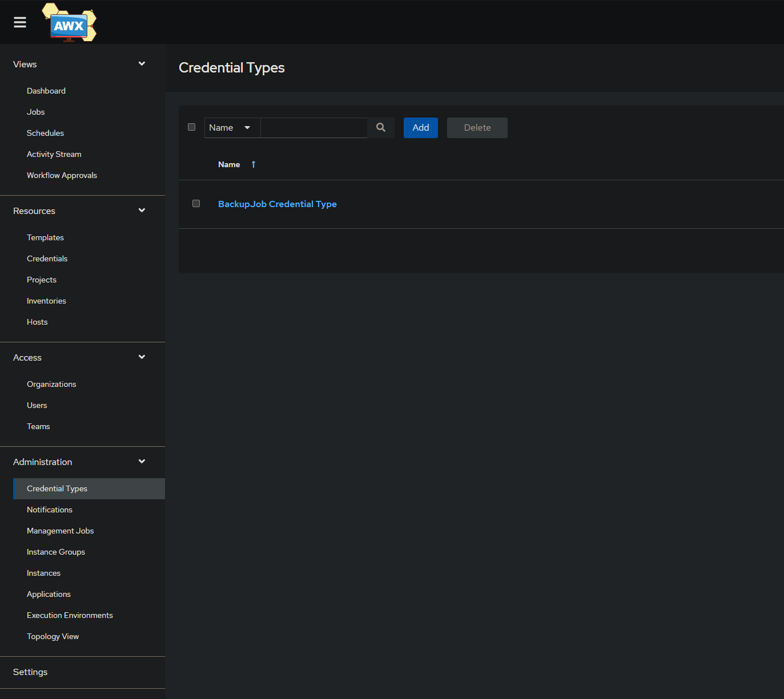Open the Jobs page

click(x=36, y=112)
